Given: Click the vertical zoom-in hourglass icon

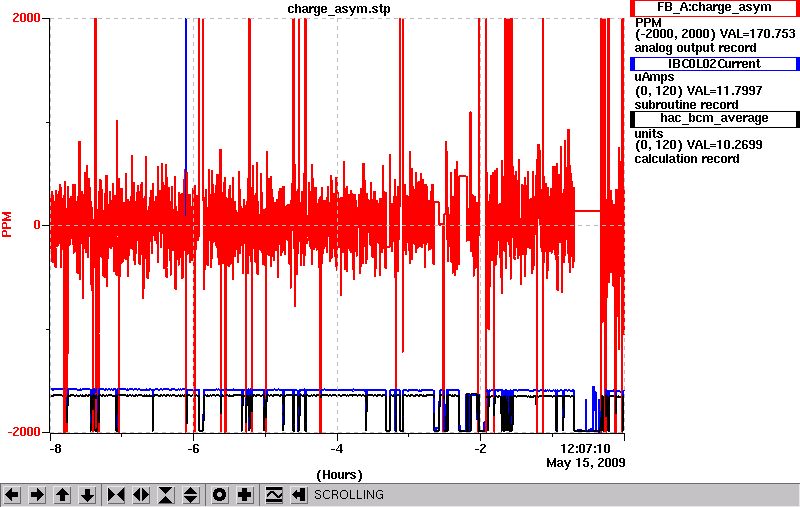Looking at the screenshot, I should 166,495.
